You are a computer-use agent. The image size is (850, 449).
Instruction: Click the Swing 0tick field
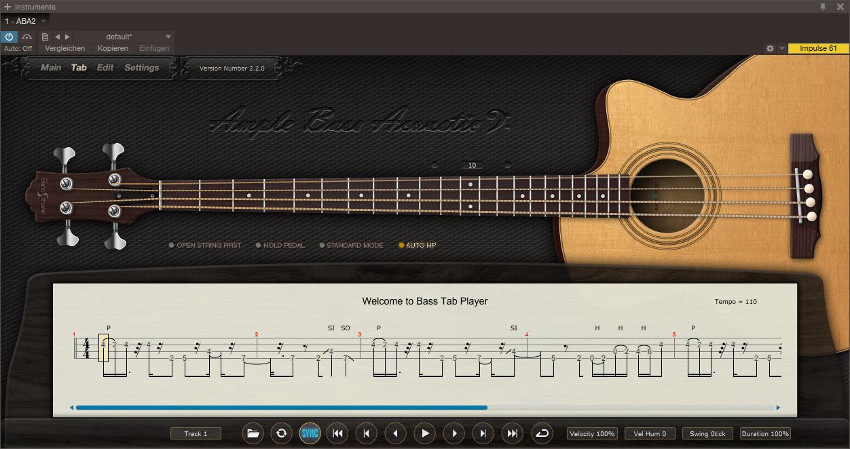(x=707, y=434)
